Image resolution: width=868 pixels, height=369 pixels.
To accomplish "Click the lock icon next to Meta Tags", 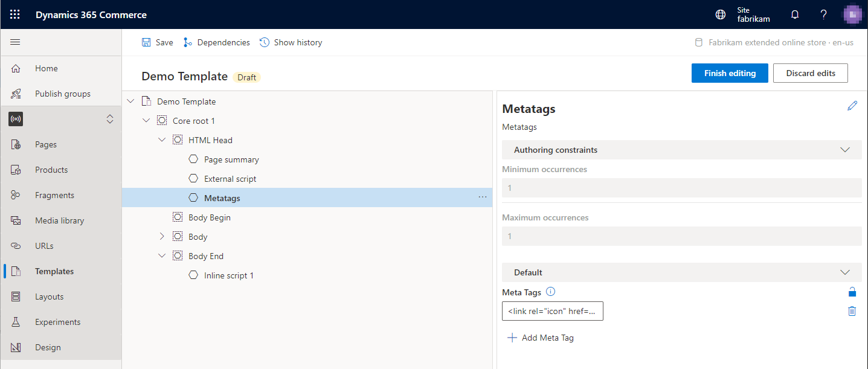I will 852,292.
